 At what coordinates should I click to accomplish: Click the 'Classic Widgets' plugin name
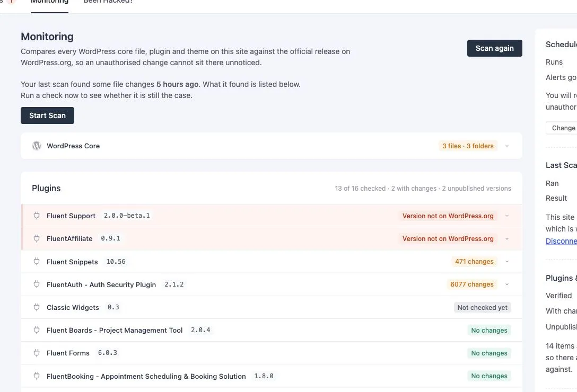click(x=73, y=307)
